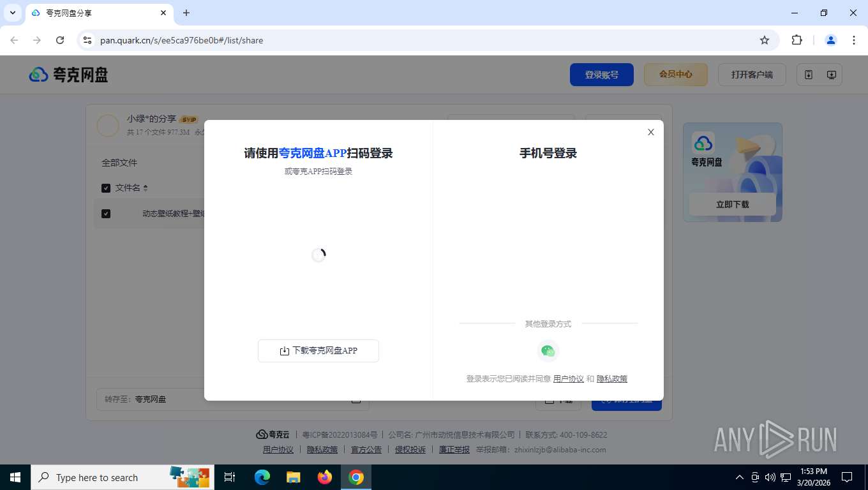The height and width of the screenshot is (490, 868).
Task: Go back with the browser back arrow
Action: 14,40
